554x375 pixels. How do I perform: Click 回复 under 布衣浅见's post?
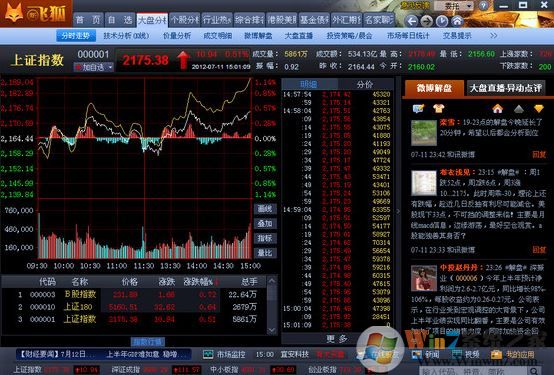[539, 250]
